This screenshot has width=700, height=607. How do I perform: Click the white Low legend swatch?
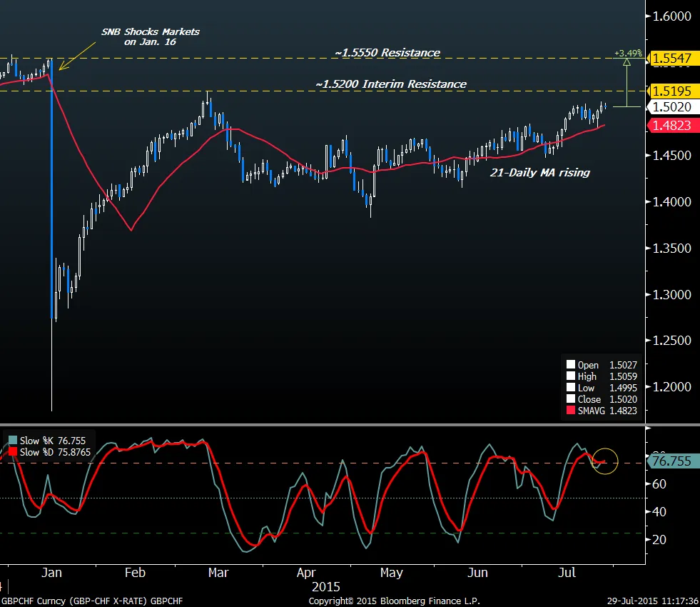pyautogui.click(x=571, y=388)
